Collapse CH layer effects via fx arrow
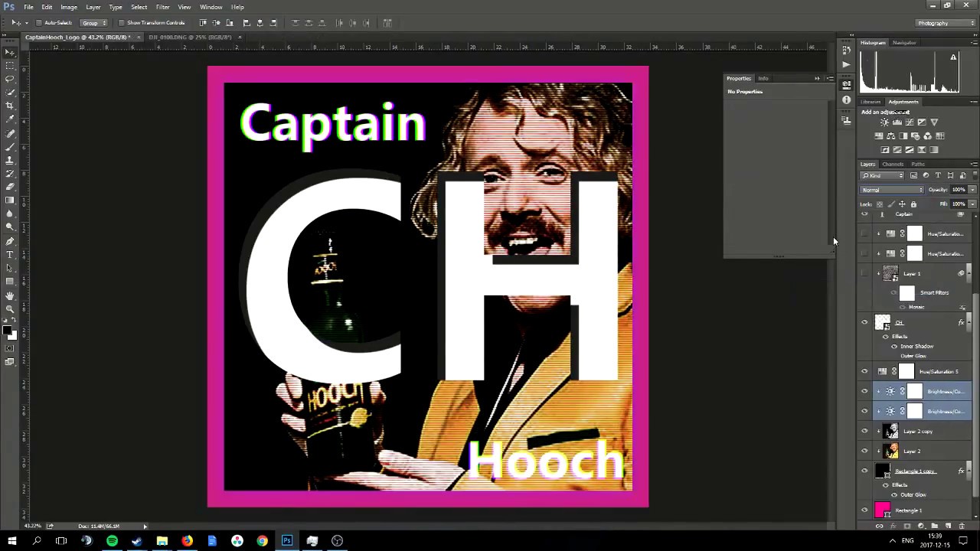 click(970, 322)
